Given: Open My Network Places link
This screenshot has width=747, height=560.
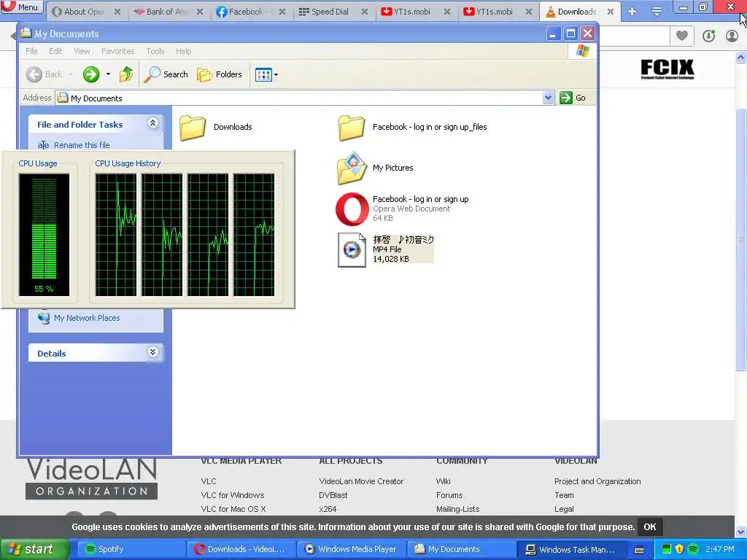Looking at the screenshot, I should [87, 318].
